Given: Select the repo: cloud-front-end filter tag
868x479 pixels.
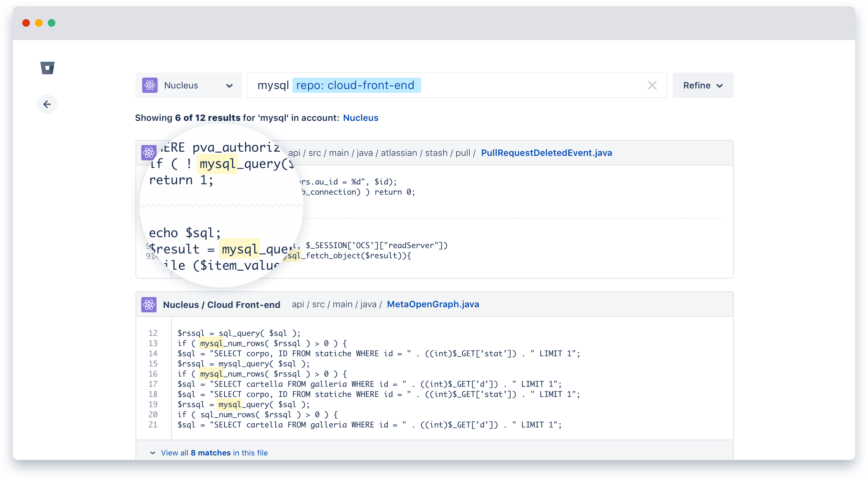Looking at the screenshot, I should 356,85.
